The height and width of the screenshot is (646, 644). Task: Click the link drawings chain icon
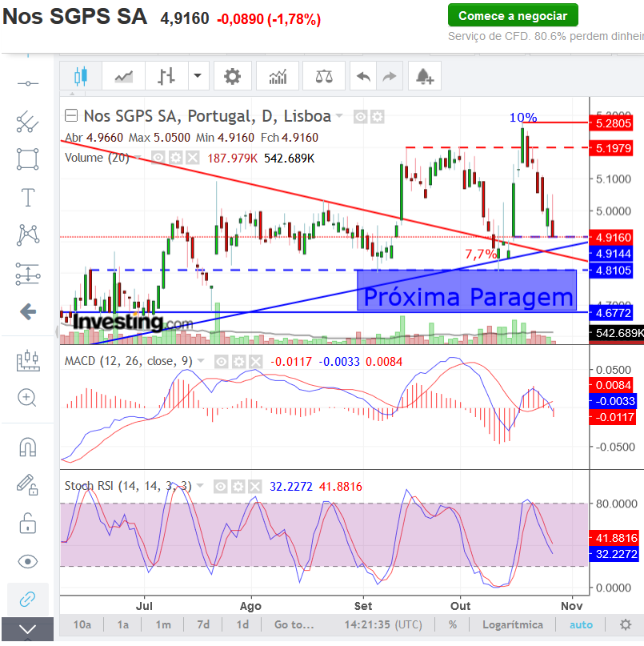(x=28, y=599)
